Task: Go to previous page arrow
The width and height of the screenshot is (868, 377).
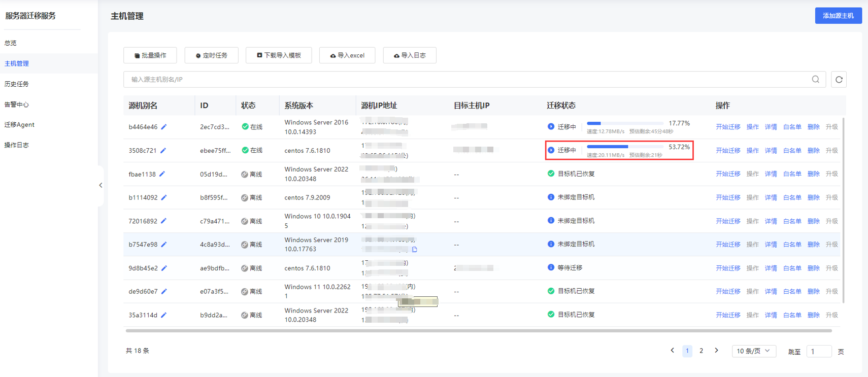Action: click(x=673, y=351)
